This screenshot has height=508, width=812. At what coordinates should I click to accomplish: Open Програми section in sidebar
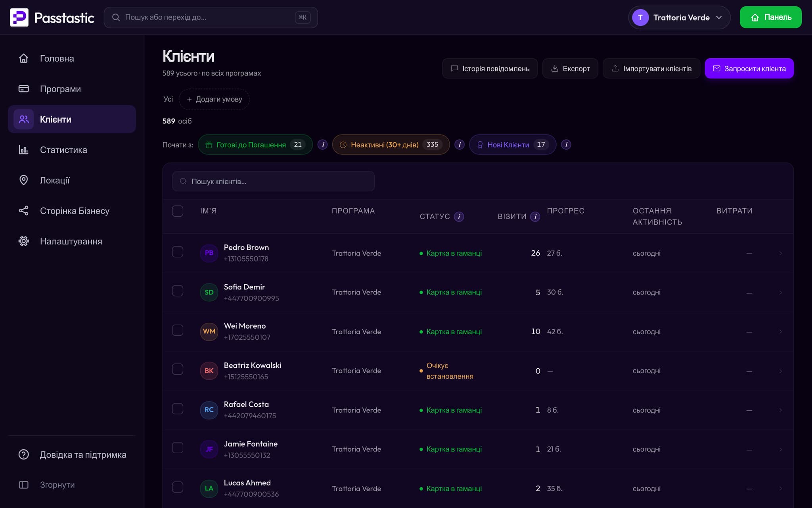pos(72,89)
